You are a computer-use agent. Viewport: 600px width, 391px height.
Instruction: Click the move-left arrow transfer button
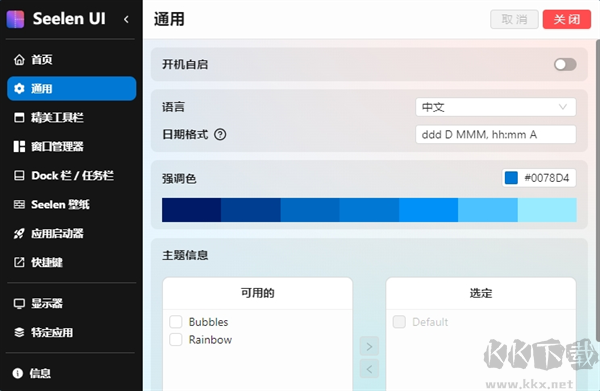coord(369,369)
